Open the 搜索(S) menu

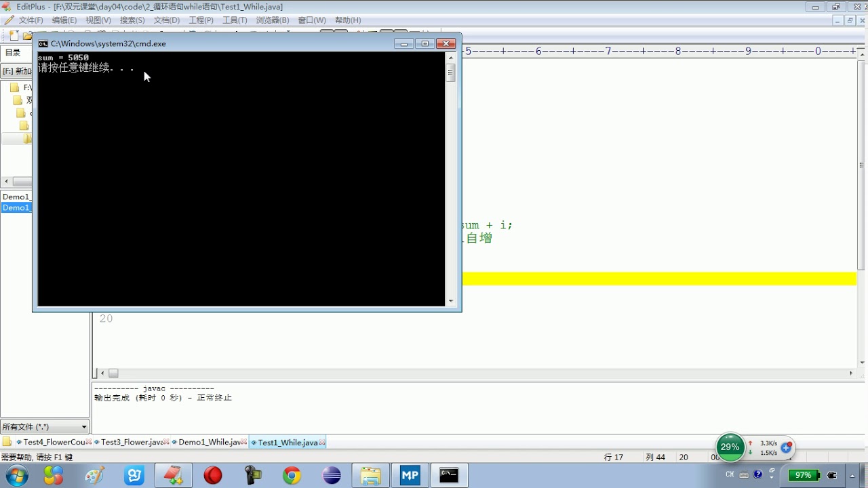[132, 20]
